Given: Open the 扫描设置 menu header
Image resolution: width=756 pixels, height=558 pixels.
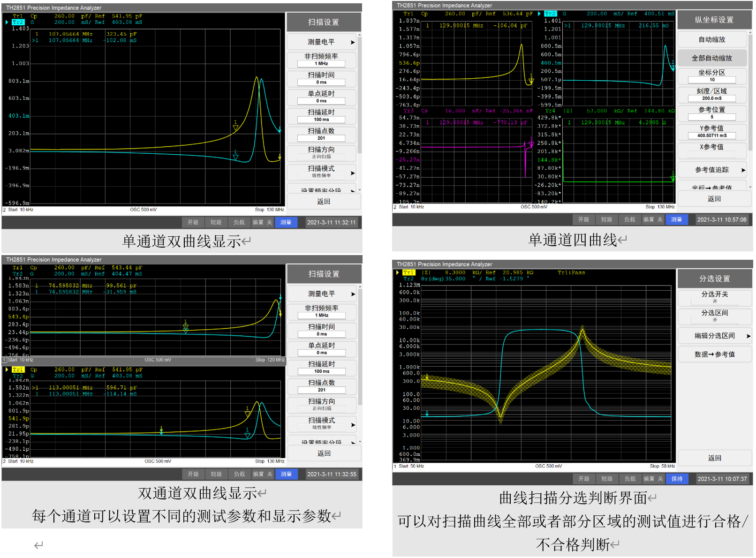Looking at the screenshot, I should tap(324, 22).
